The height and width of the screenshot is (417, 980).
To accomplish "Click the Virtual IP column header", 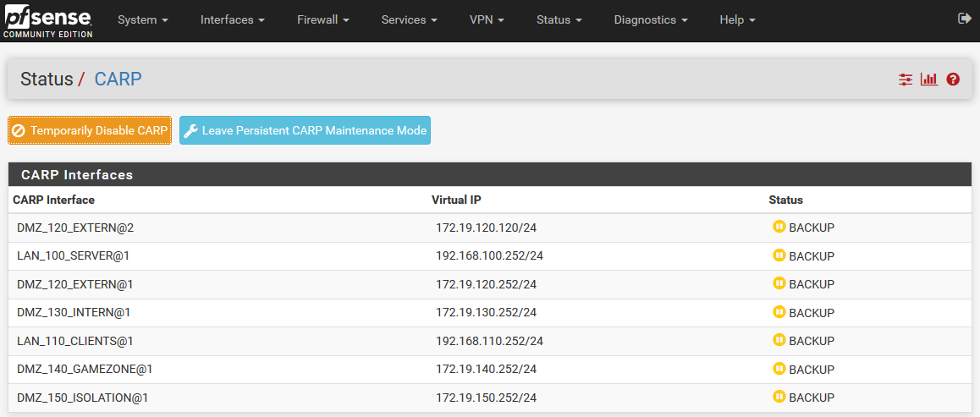I will click(456, 200).
